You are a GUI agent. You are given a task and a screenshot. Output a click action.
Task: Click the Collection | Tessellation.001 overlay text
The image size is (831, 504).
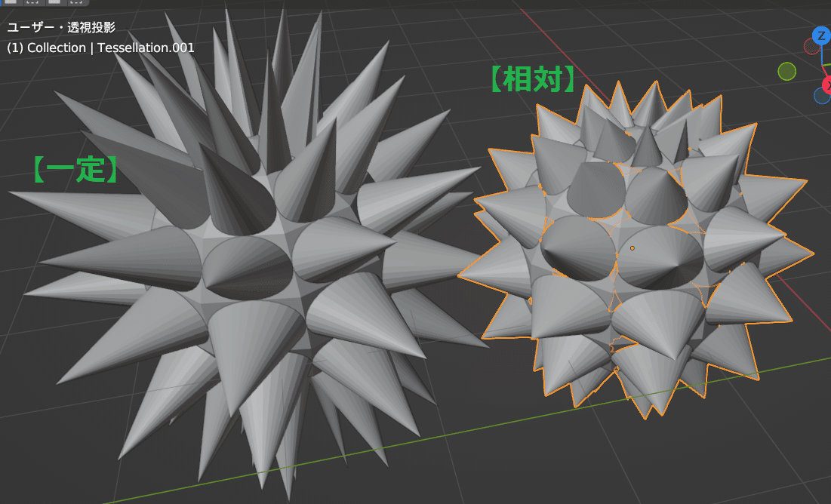(x=100, y=48)
